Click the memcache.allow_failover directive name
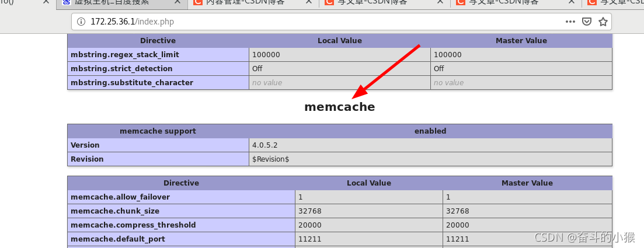 click(120, 197)
